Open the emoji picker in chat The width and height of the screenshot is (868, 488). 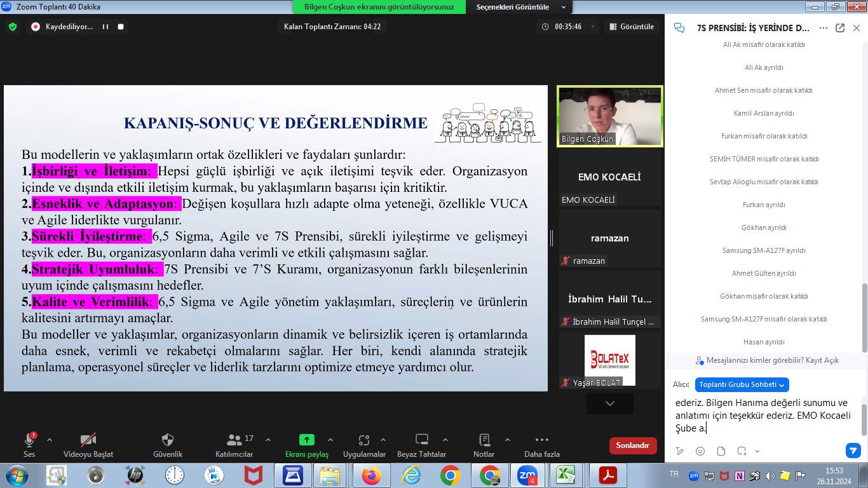pyautogui.click(x=700, y=451)
